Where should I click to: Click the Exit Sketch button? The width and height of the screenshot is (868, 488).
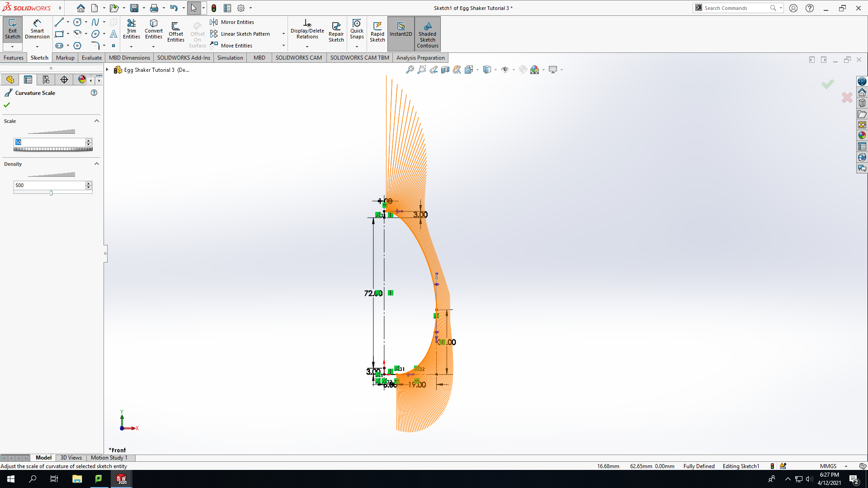pyautogui.click(x=13, y=29)
